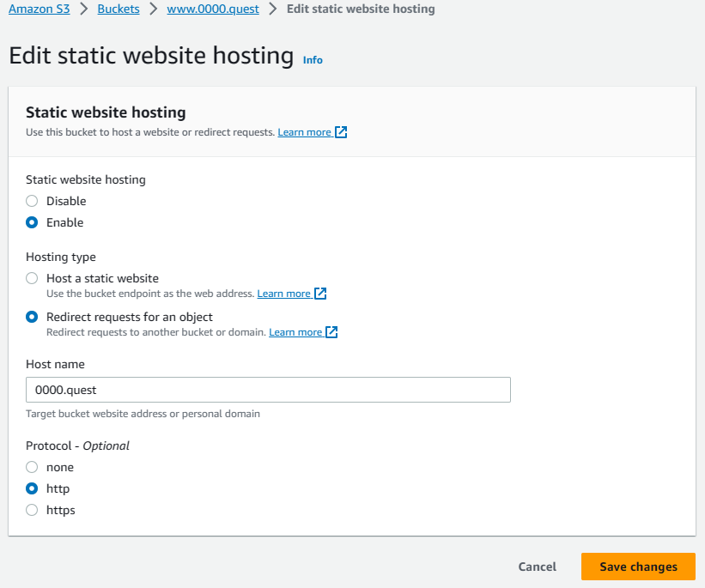Set protocol to none

(32, 467)
